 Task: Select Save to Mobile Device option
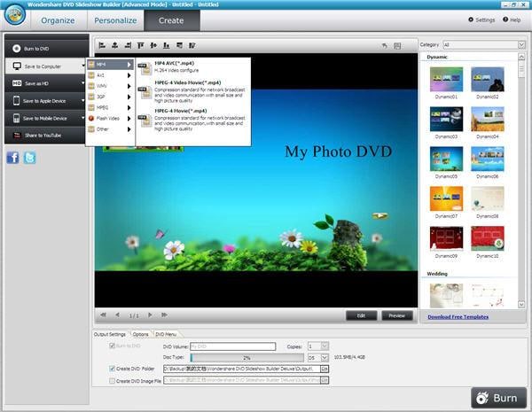(47, 118)
